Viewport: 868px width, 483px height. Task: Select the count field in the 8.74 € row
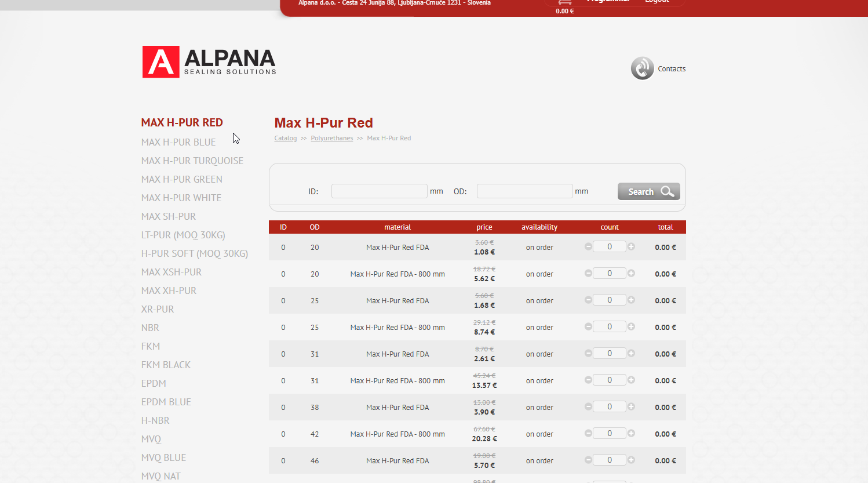[x=610, y=326]
